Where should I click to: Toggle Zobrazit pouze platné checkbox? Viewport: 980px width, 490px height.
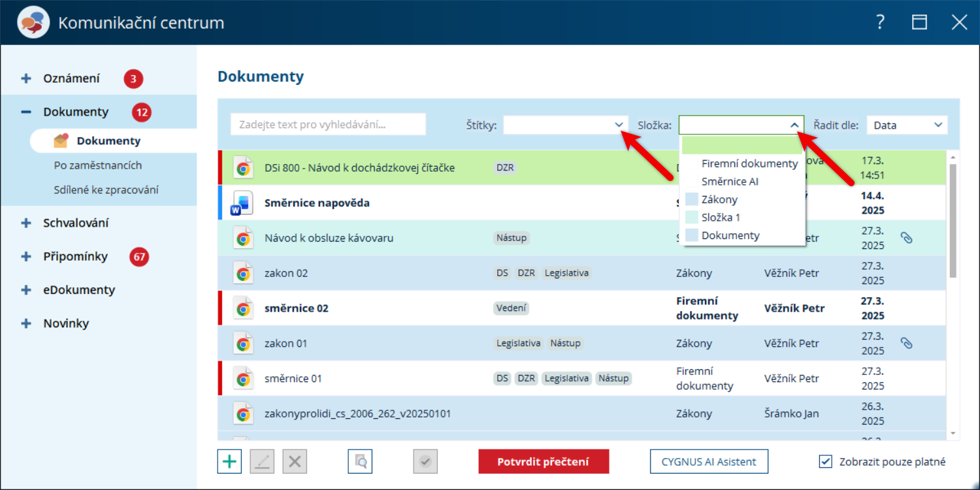[825, 461]
